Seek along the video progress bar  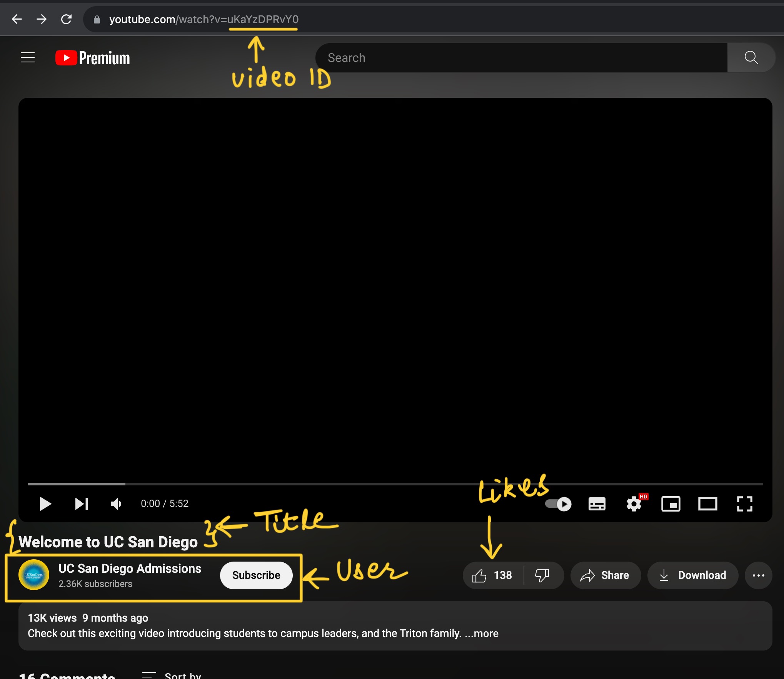[395, 483]
